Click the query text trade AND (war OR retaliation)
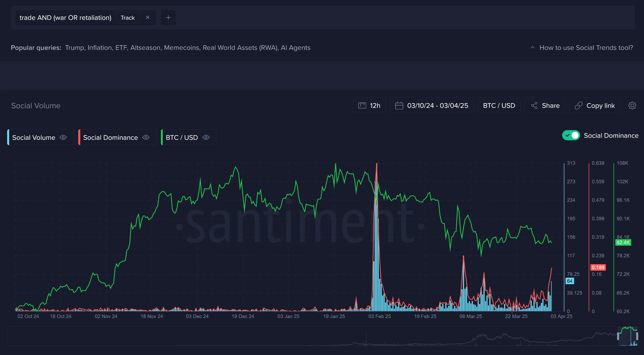 coord(65,18)
